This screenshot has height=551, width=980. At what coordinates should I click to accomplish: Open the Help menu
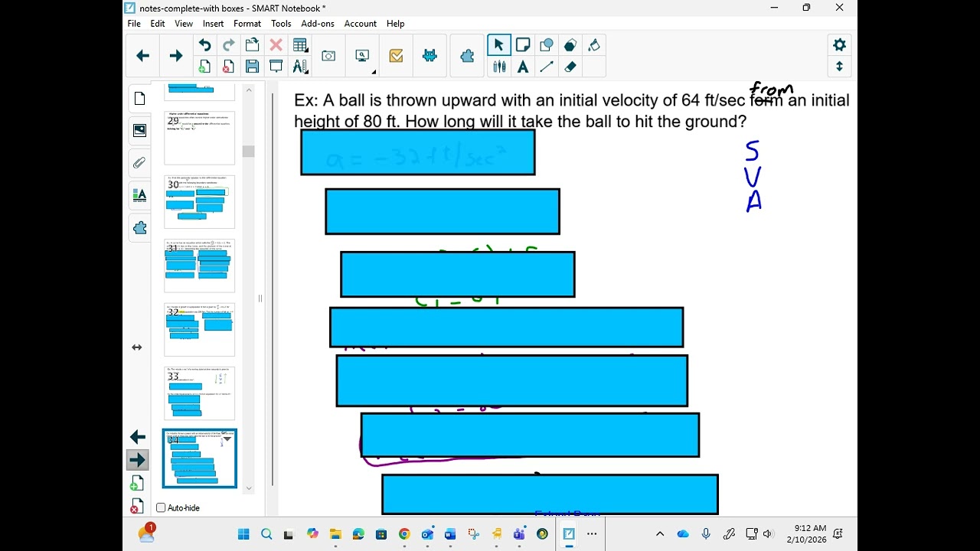[396, 24]
